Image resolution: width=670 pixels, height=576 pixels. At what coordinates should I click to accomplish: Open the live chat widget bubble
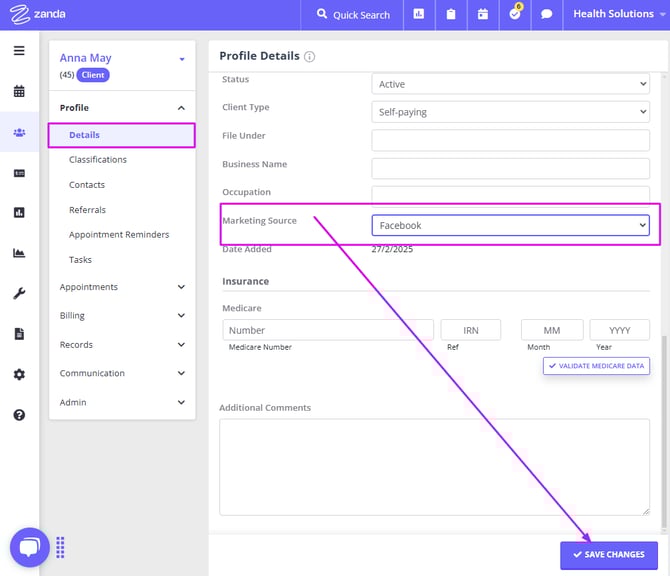coord(29,547)
